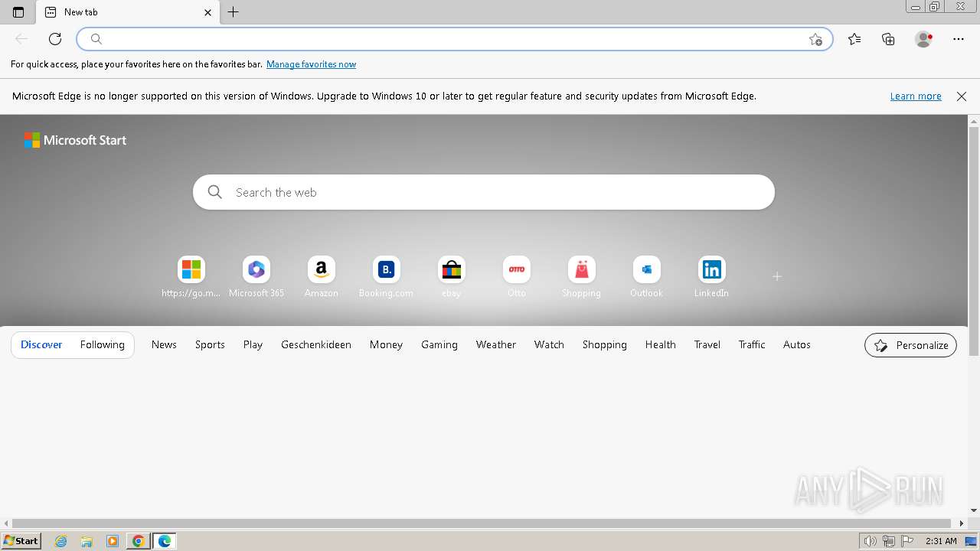
Task: Click the horizontal scrollbar at page bottom
Action: 482,523
